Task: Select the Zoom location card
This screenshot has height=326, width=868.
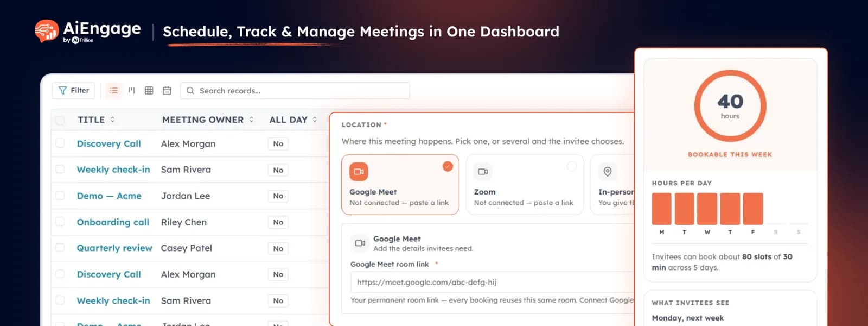Action: 525,185
